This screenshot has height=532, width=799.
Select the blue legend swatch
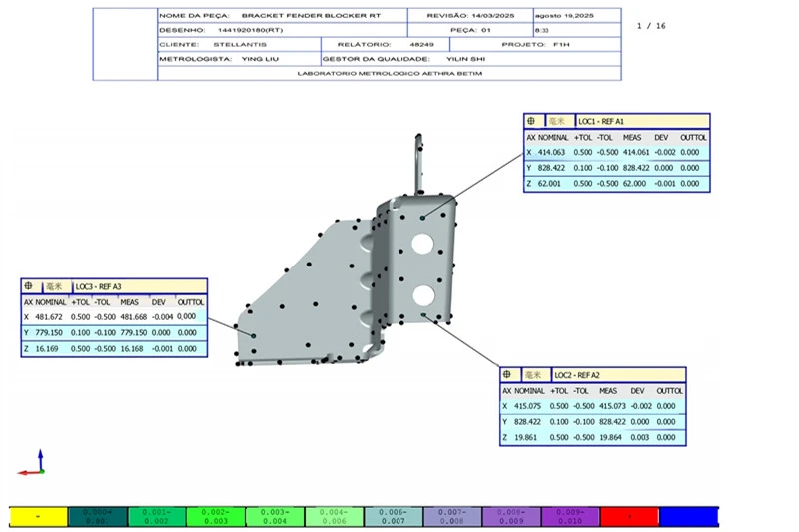coord(689,517)
